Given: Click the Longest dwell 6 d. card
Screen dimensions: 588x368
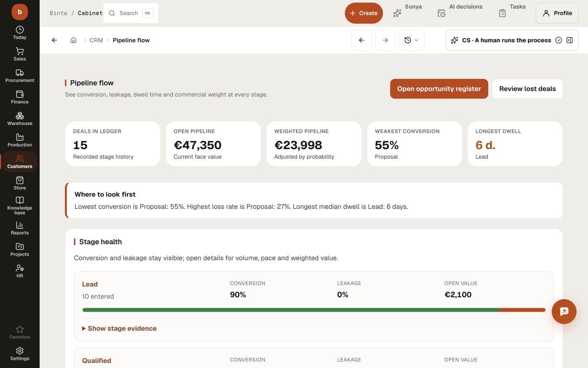Looking at the screenshot, I should point(515,144).
